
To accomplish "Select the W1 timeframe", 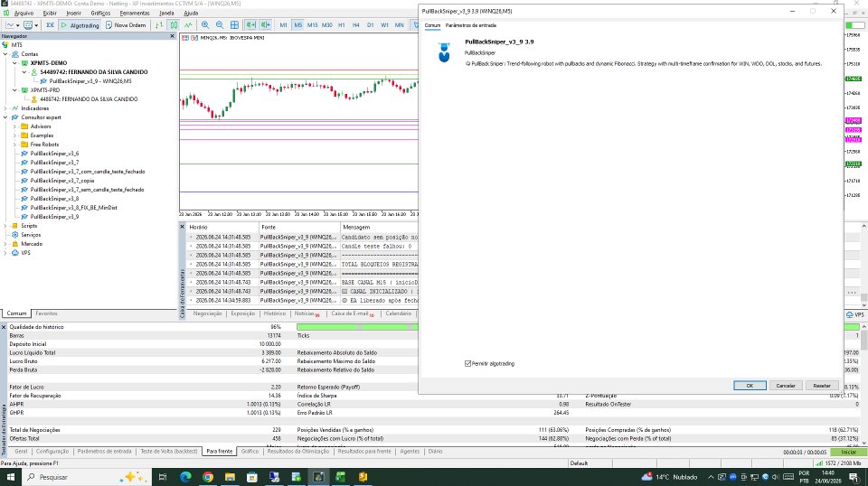I will pyautogui.click(x=385, y=25).
